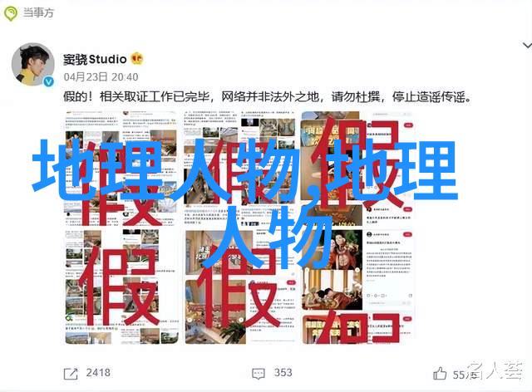
Task: Click the repost count 2418
Action: click(98, 373)
